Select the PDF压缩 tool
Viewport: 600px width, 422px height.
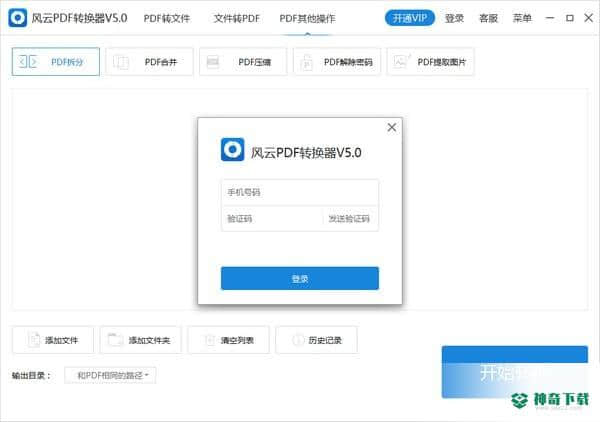point(243,62)
